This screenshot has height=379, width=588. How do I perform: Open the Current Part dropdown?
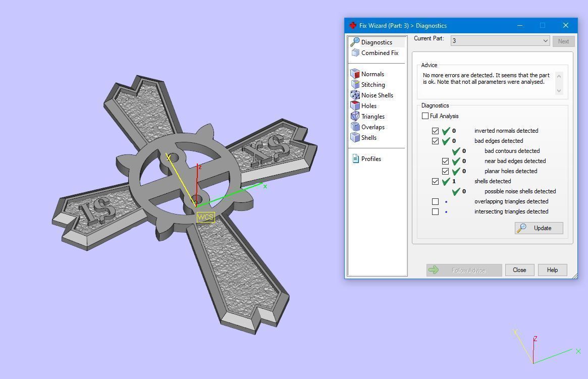[500, 40]
